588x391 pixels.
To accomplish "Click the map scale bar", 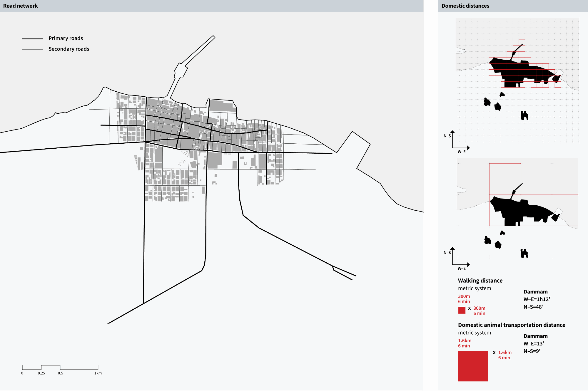I will (x=60, y=367).
